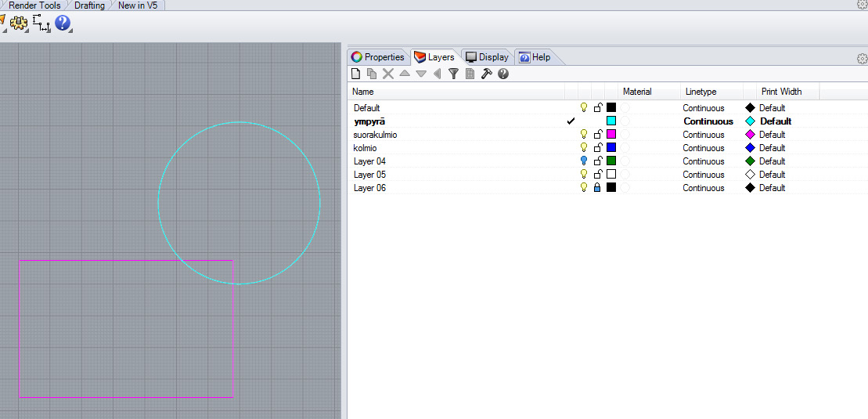Click the current-layer checkmark on ympyrä row
The image size is (868, 419).
(571, 121)
